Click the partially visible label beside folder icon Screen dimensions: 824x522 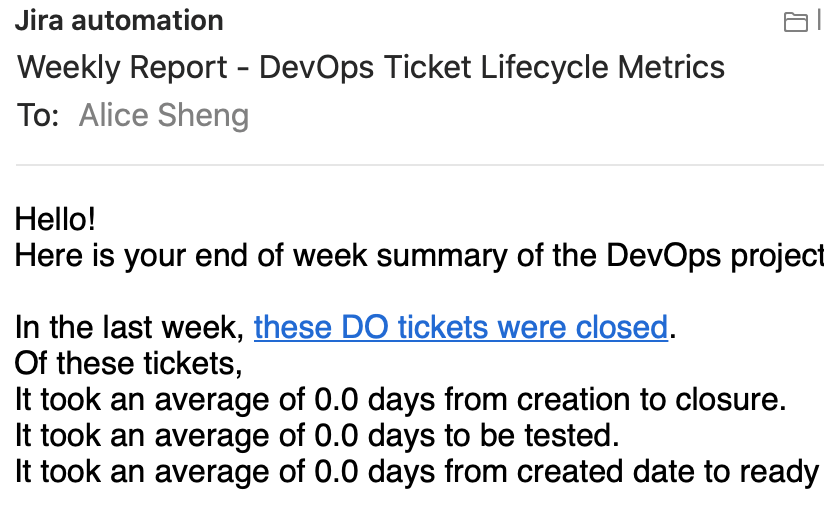[x=820, y=22]
